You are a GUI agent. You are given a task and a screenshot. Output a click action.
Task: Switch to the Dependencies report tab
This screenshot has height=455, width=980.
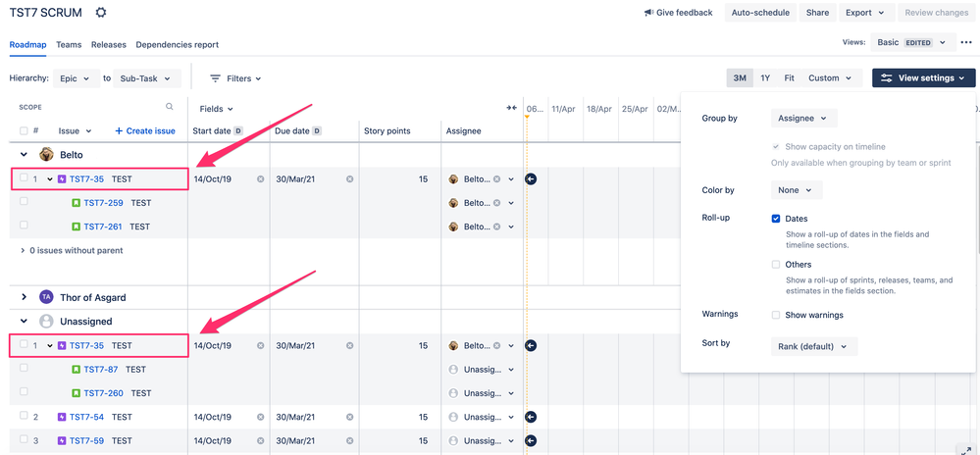(178, 45)
